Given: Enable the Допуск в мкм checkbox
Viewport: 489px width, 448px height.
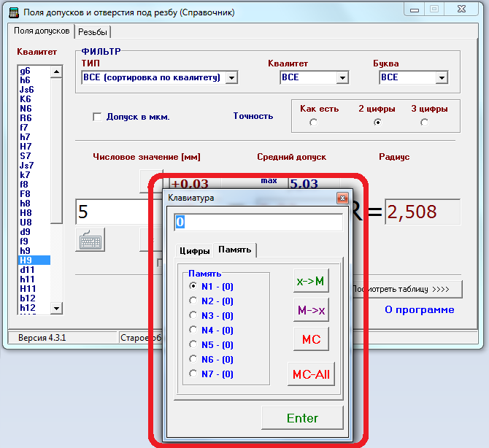Looking at the screenshot, I should (x=97, y=117).
